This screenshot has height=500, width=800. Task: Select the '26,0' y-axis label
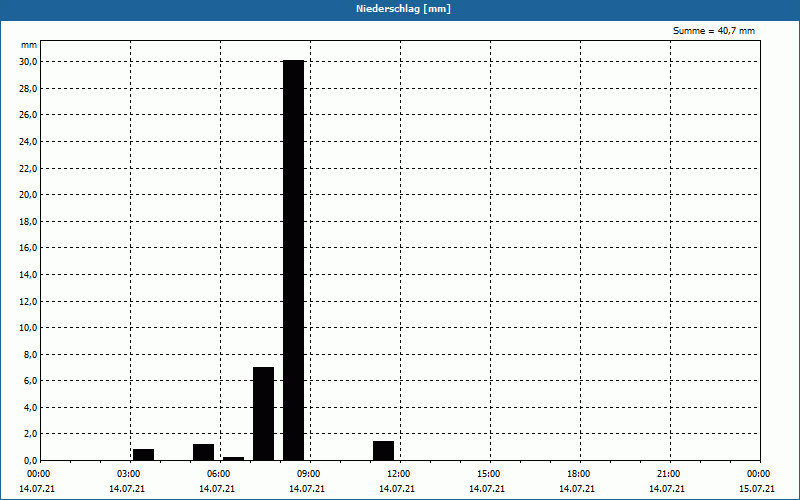tap(28, 115)
